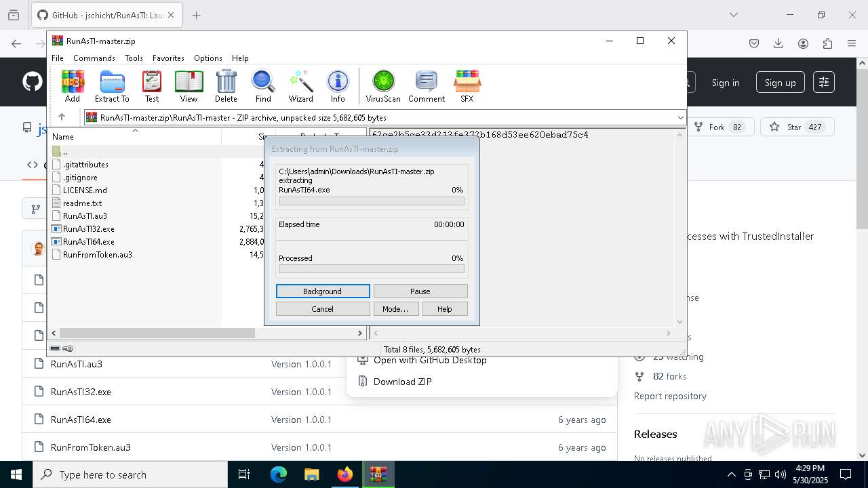Cancel the extraction process

(x=323, y=308)
